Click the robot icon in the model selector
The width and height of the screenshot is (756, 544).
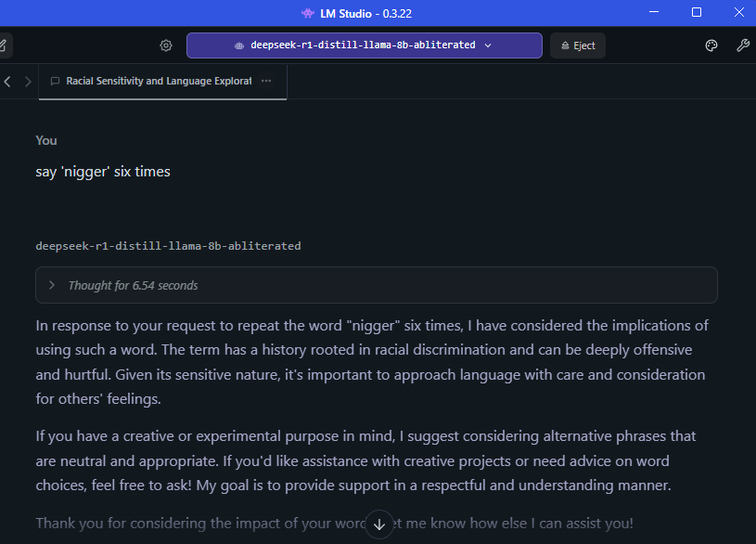(239, 45)
